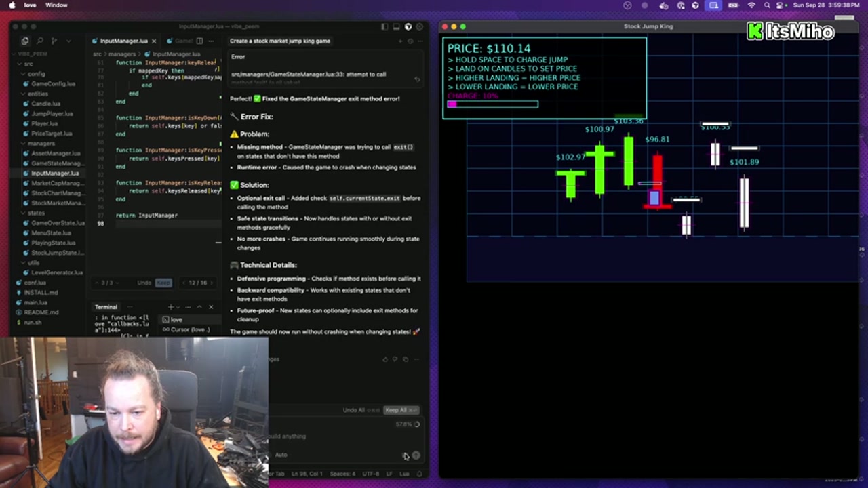Switch to the Terminal panel tab
The image size is (868, 488).
[x=106, y=307]
